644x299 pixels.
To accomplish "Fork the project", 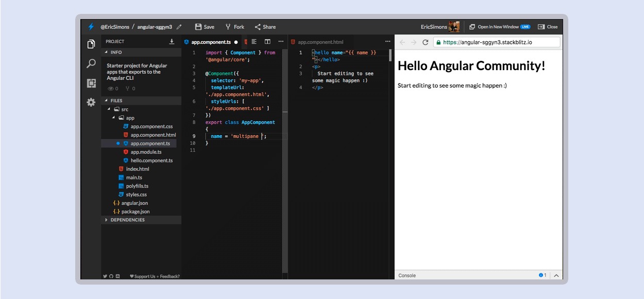I will [x=235, y=27].
